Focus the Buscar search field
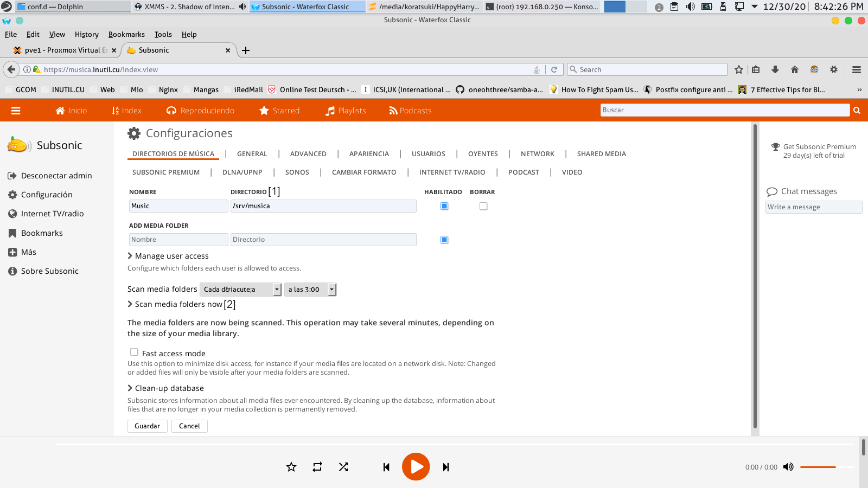The width and height of the screenshot is (868, 488). coord(725,110)
